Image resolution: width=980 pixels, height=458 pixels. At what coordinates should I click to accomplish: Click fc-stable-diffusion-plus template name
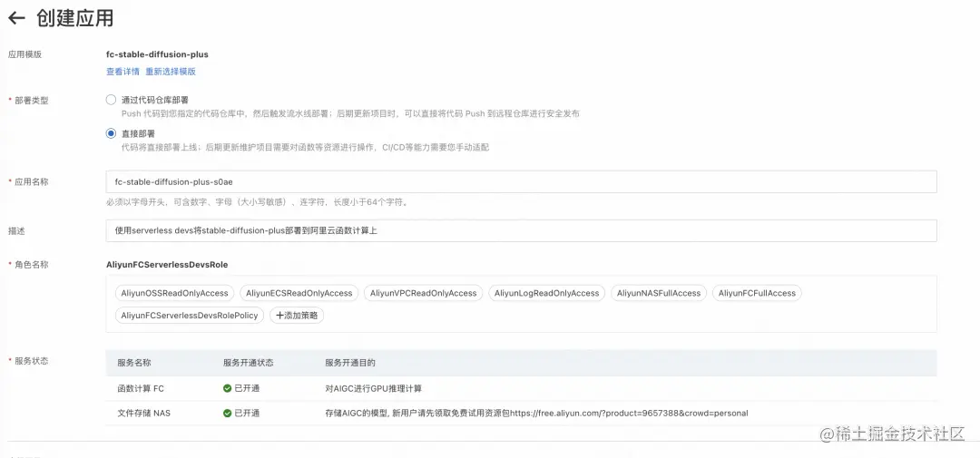(158, 54)
